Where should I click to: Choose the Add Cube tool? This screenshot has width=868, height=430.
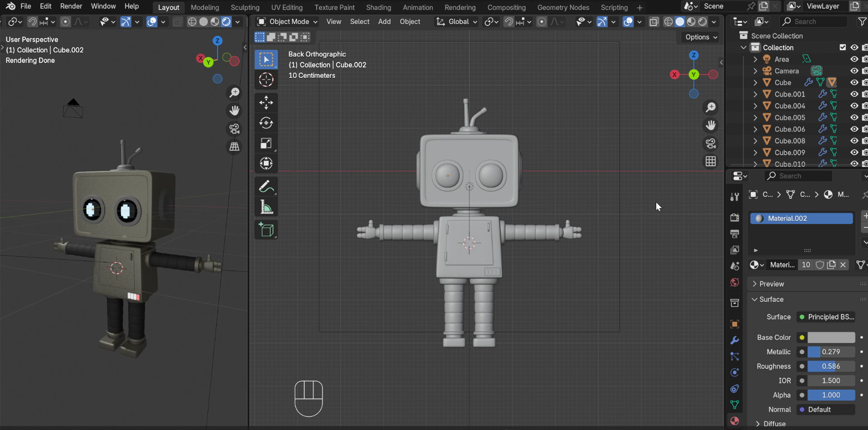266,230
